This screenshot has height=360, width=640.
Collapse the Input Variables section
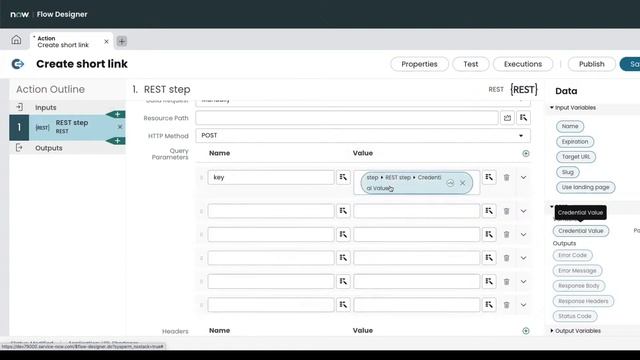pos(551,108)
